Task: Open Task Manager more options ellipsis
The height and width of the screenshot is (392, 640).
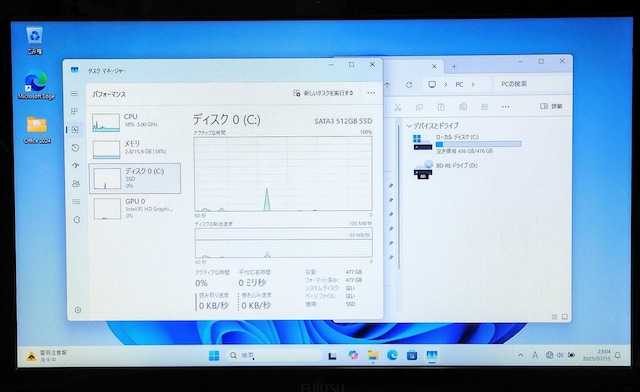Action: click(x=371, y=93)
